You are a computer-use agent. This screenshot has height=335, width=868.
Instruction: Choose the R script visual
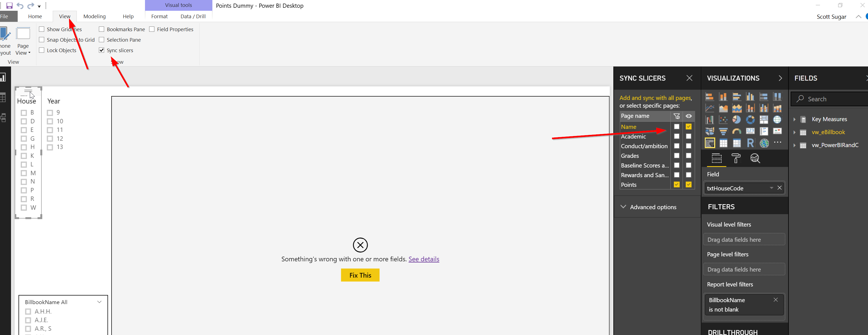pos(750,143)
